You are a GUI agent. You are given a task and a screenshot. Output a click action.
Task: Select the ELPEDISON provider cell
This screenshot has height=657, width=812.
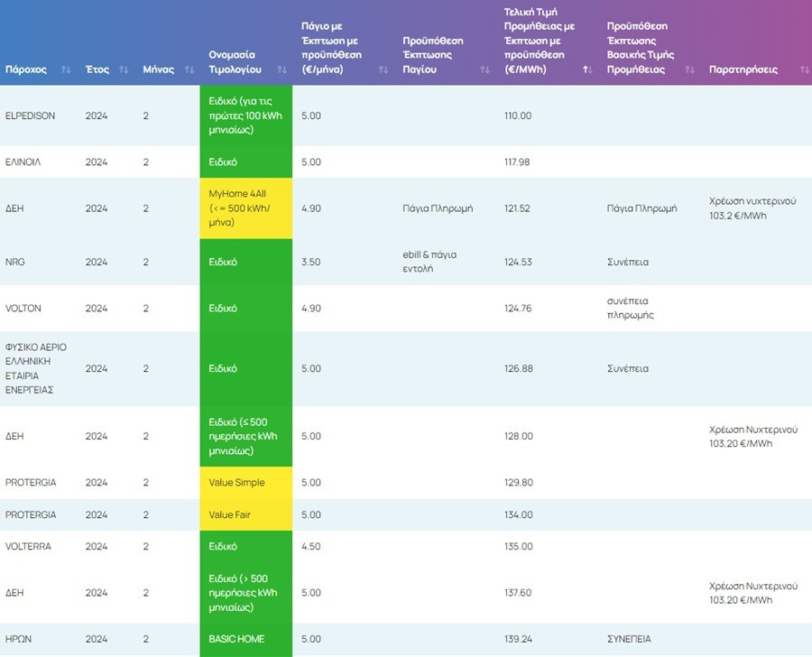point(30,116)
